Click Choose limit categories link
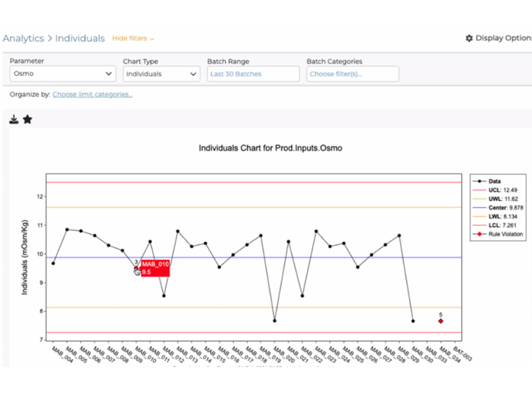Screen dimensions: 532x393 [x=92, y=94]
